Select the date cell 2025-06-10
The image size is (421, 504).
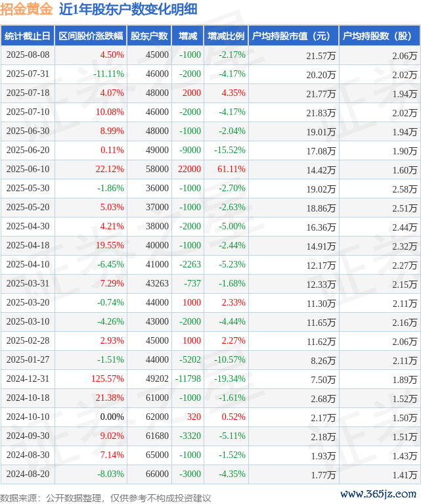click(x=28, y=169)
